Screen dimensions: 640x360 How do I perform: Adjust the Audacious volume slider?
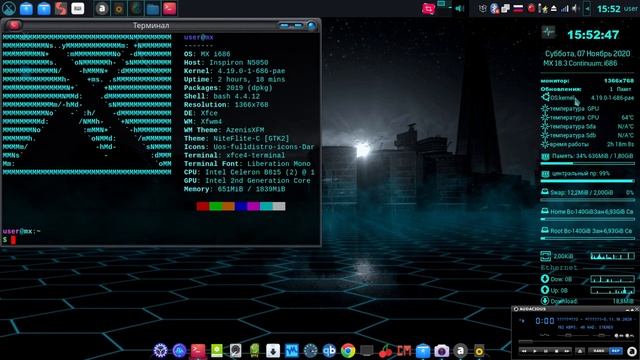[573, 336]
